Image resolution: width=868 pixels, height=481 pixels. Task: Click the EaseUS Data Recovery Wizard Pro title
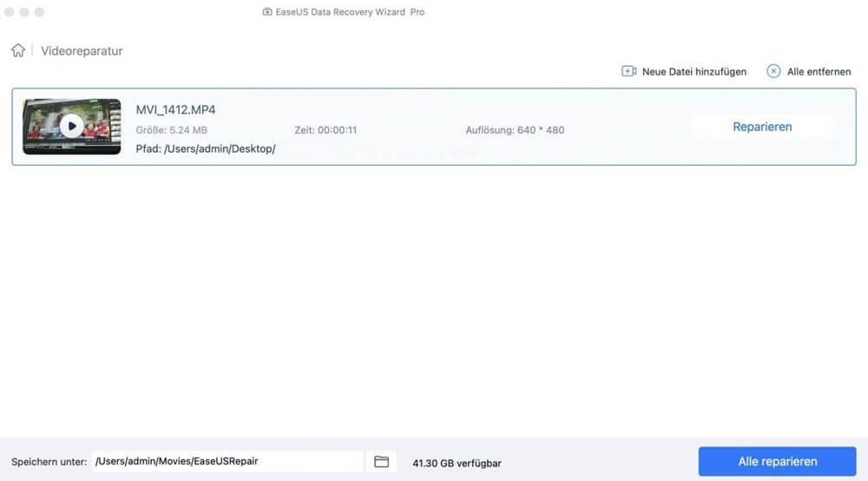coord(350,12)
